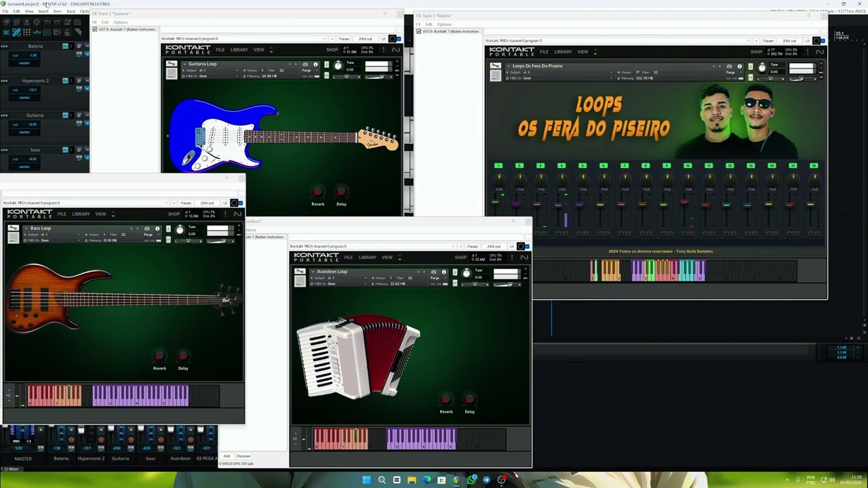868x488 pixels.
Task: Open VIEW menu in Bass Kontakt window
Action: pyautogui.click(x=100, y=214)
